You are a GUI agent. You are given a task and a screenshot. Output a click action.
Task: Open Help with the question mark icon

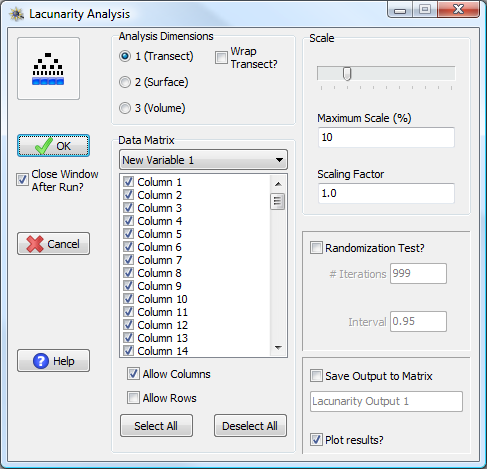point(53,360)
